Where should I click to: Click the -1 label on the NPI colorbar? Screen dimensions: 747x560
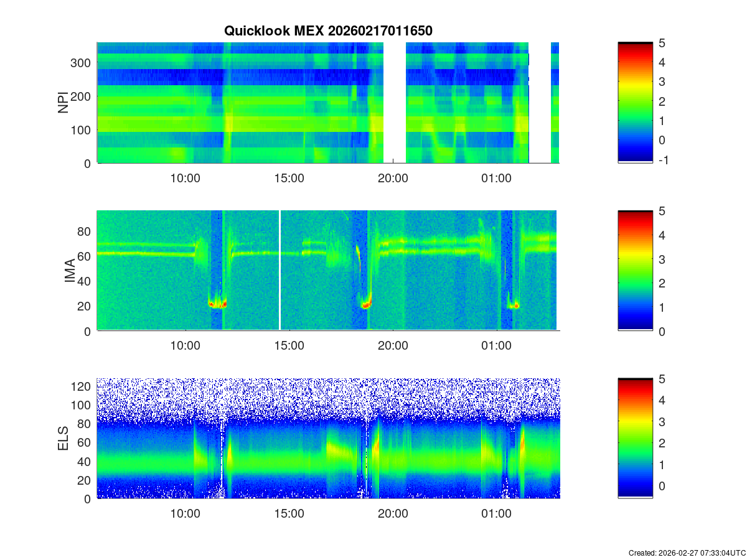point(664,160)
